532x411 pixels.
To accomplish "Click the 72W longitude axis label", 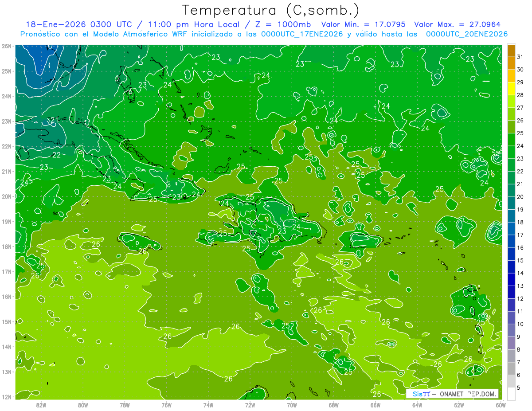I will tap(250, 405).
